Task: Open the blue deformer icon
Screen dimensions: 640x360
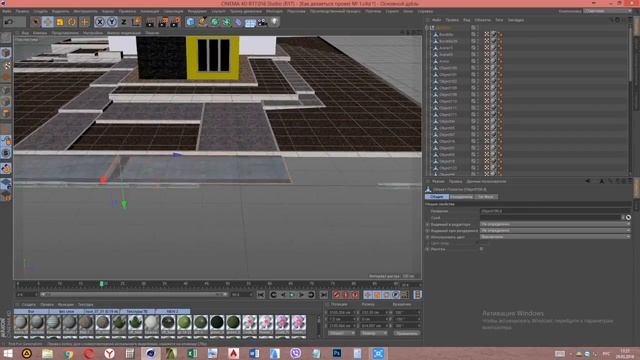Action: click(238, 22)
